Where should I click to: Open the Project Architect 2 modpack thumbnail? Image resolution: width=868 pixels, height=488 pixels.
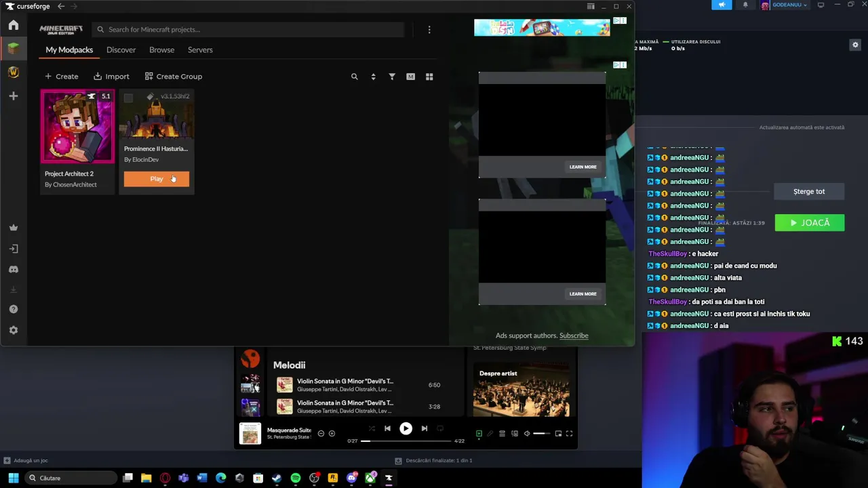(x=77, y=127)
